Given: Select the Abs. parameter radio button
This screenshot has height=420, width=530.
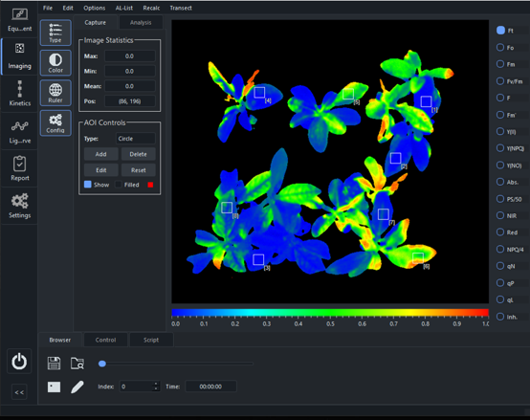Looking at the screenshot, I should (500, 182).
